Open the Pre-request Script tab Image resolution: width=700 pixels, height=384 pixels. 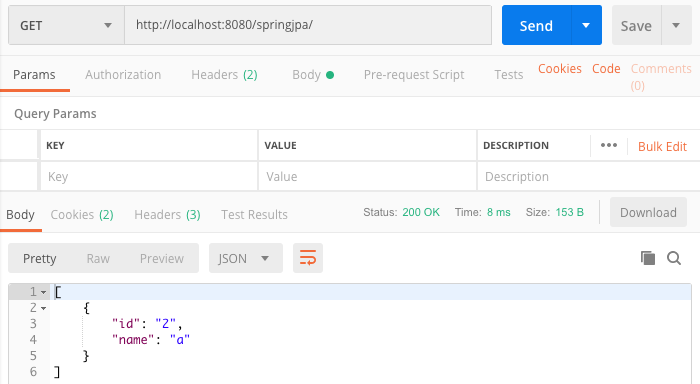tap(414, 75)
